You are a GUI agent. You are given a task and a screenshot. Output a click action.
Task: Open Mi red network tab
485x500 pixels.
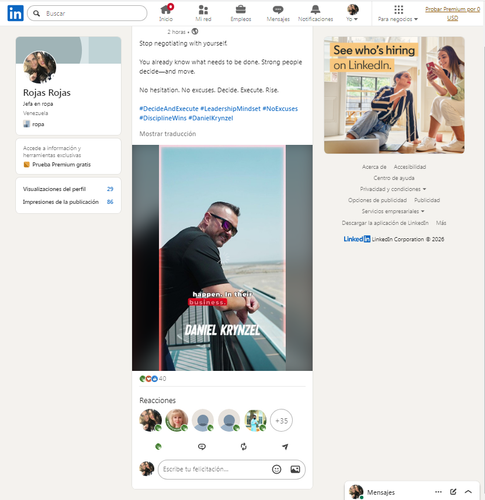click(x=203, y=13)
